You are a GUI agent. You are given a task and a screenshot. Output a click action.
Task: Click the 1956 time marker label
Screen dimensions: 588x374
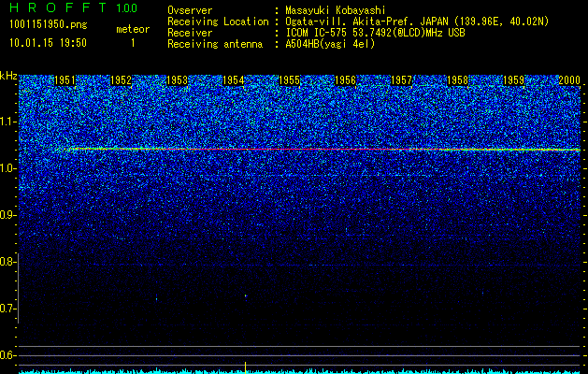(345, 80)
